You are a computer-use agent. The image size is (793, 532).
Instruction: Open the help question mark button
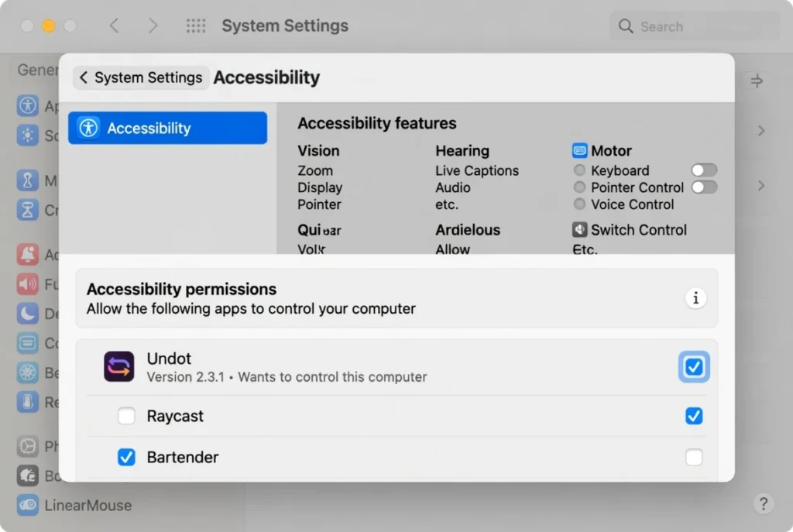[763, 503]
